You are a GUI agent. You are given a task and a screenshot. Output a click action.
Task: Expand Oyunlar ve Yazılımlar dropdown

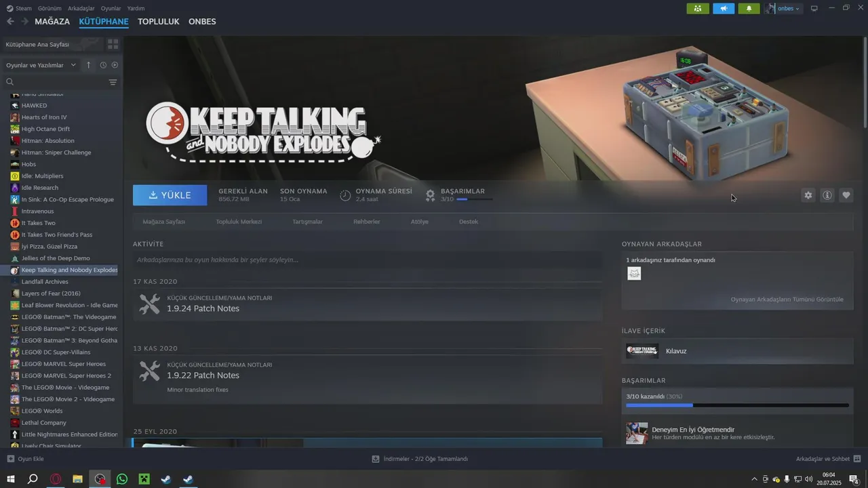coord(41,65)
